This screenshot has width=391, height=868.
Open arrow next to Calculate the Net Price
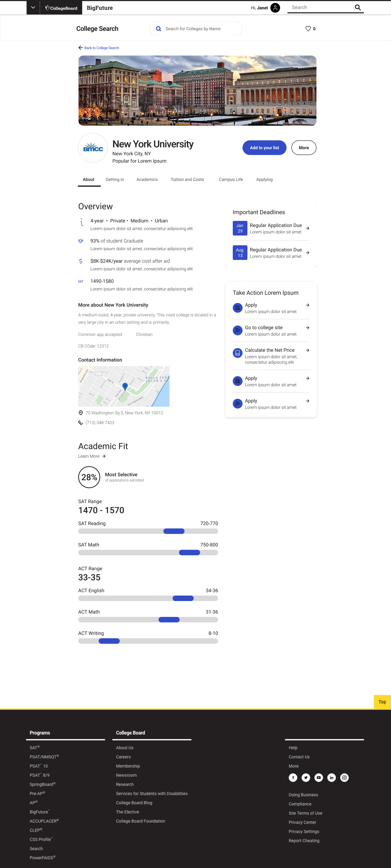[307, 351]
